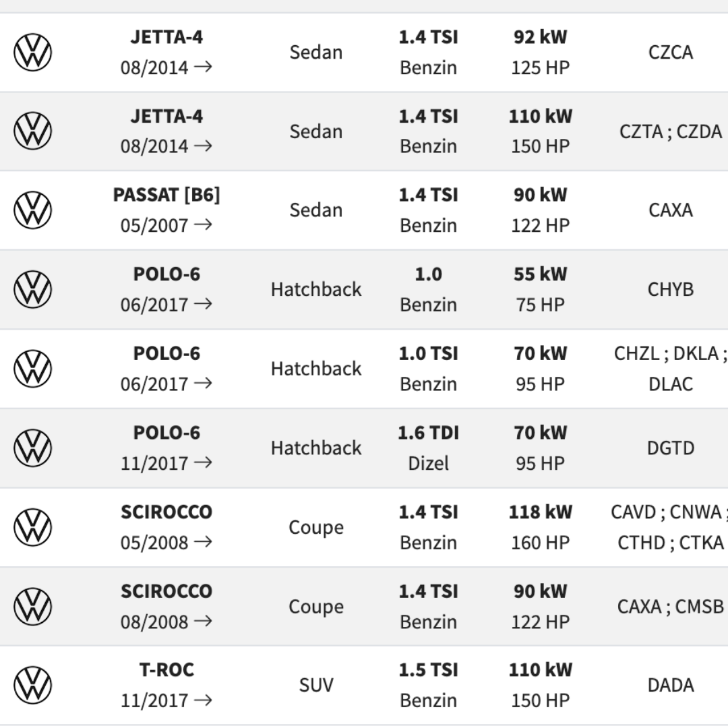Open the PASSAT [B6] model link
The image size is (728, 728).
[x=166, y=195]
